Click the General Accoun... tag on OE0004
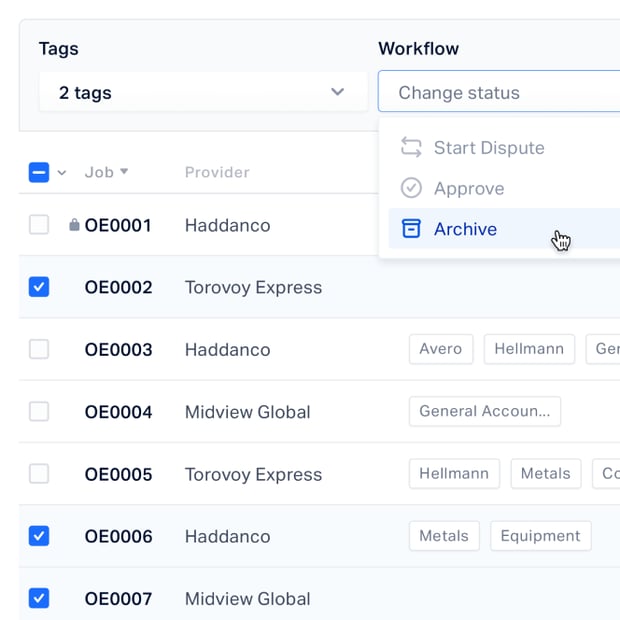620x620 pixels. (x=485, y=411)
